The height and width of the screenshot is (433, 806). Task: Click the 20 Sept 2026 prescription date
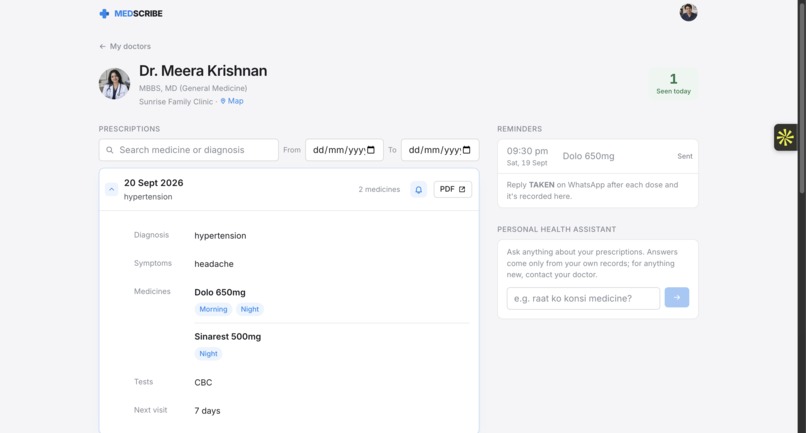pyautogui.click(x=154, y=183)
